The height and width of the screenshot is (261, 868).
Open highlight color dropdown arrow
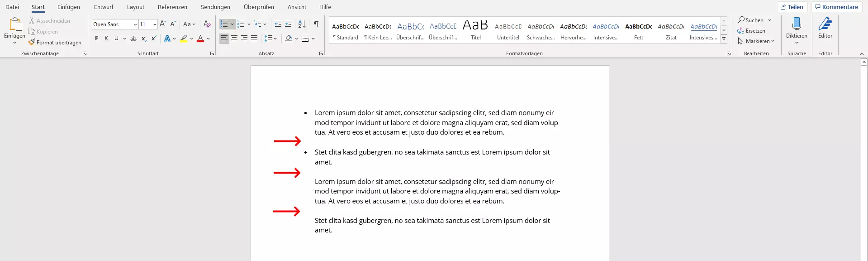[191, 39]
